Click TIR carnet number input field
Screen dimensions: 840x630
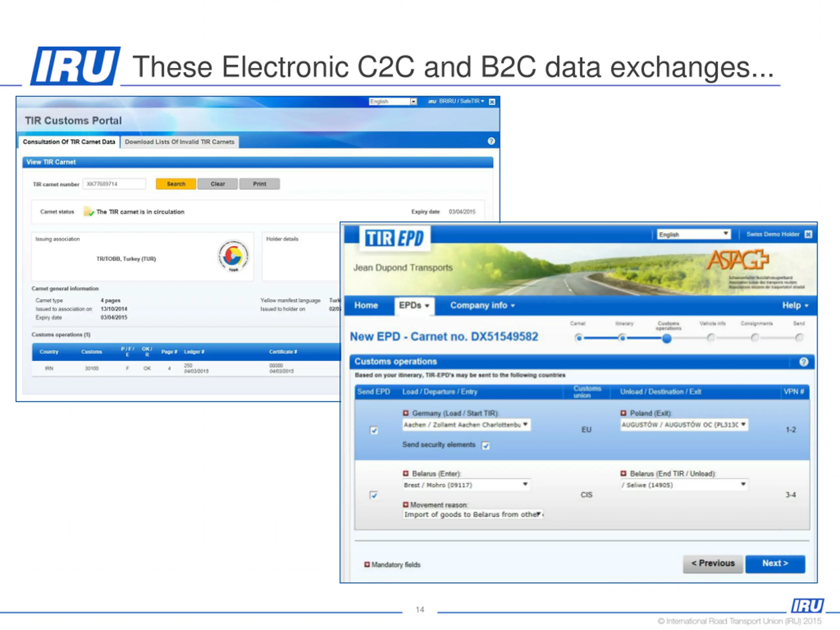114,184
